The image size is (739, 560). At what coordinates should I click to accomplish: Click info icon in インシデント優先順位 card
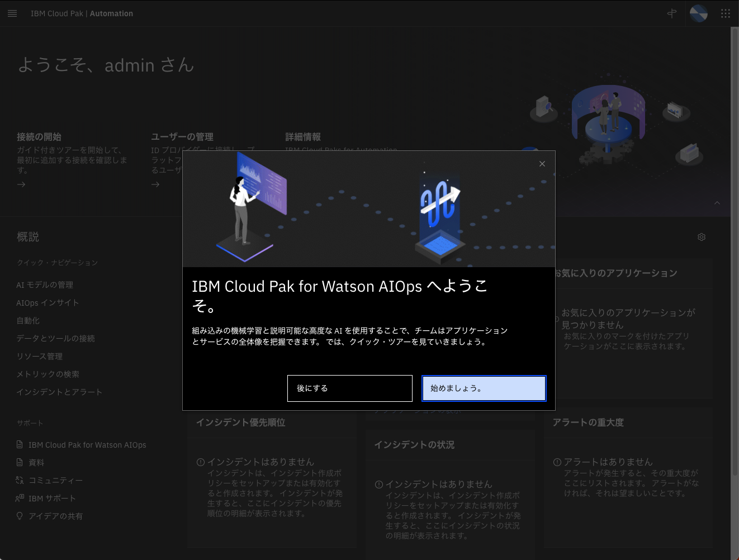[x=201, y=462]
